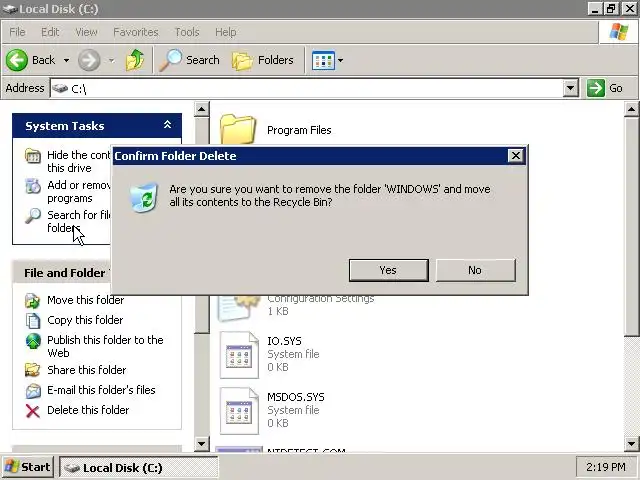Image resolution: width=640 pixels, height=480 pixels.
Task: Click task pane scroll up arrow
Action: coord(202,109)
